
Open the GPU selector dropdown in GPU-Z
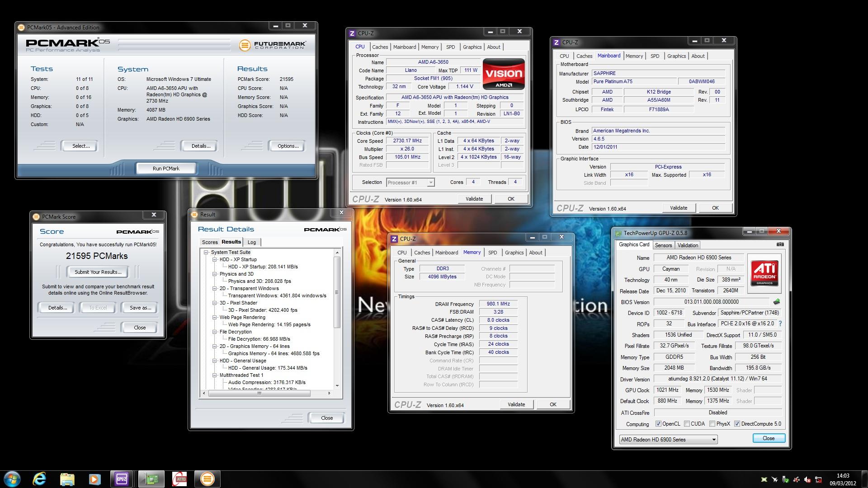click(x=668, y=439)
